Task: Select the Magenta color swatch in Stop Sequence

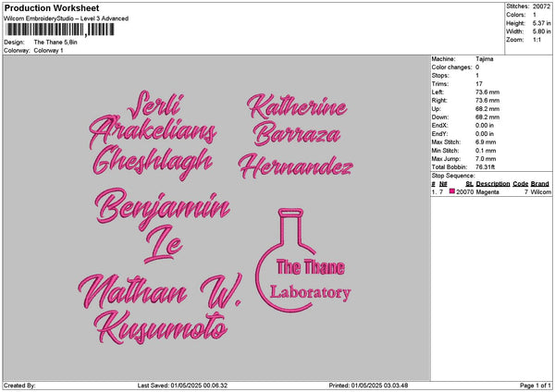Action: click(x=452, y=191)
